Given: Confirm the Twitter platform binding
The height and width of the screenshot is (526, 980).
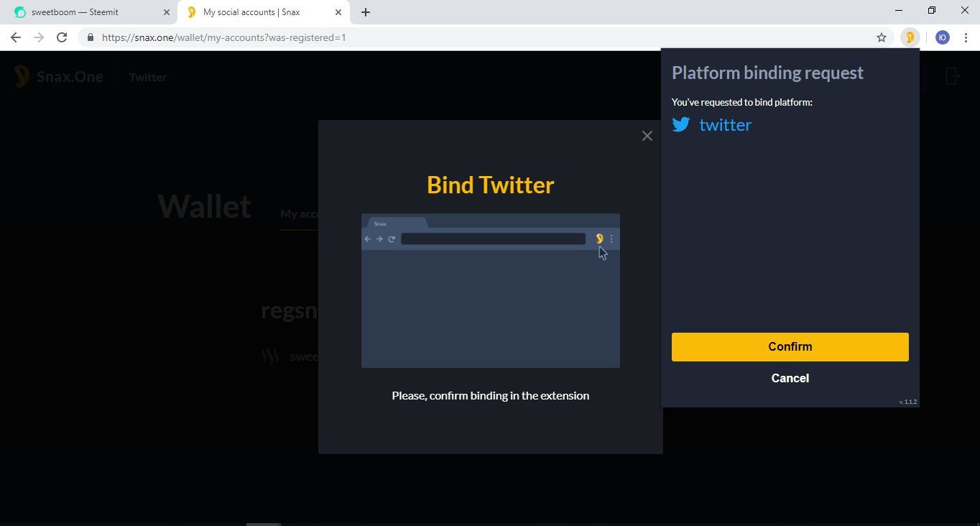Looking at the screenshot, I should (x=790, y=347).
